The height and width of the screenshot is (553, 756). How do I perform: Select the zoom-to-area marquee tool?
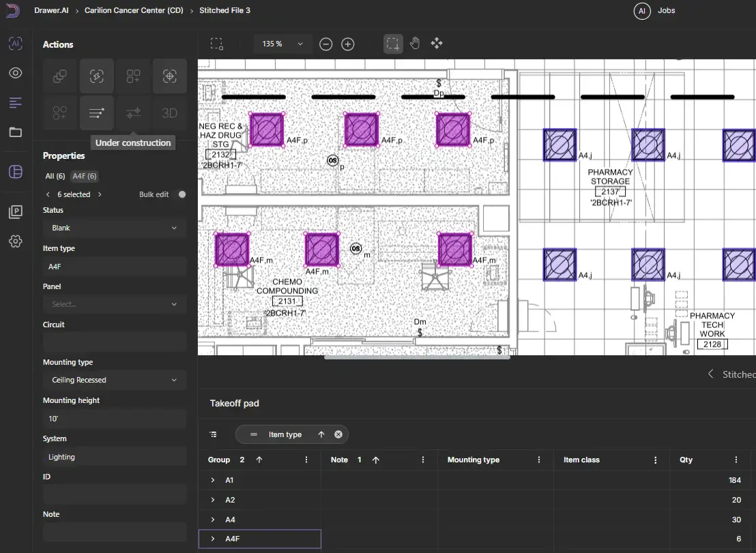pos(217,44)
